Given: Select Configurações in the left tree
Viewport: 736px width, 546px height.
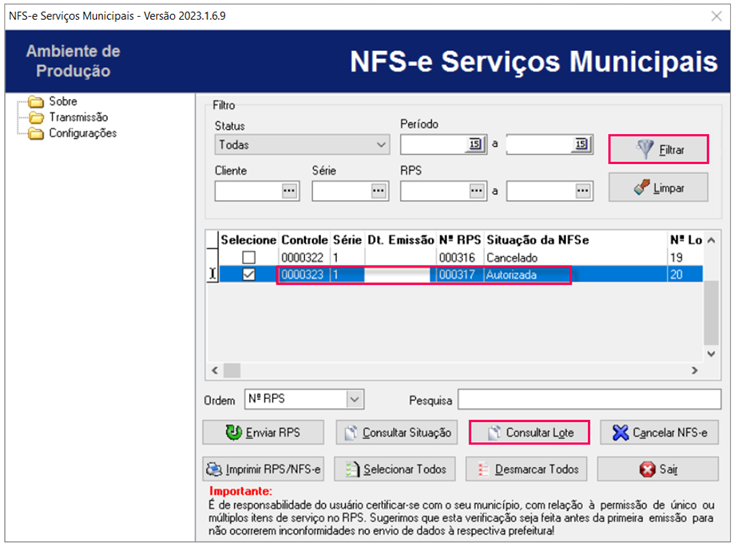Looking at the screenshot, I should tap(82, 133).
